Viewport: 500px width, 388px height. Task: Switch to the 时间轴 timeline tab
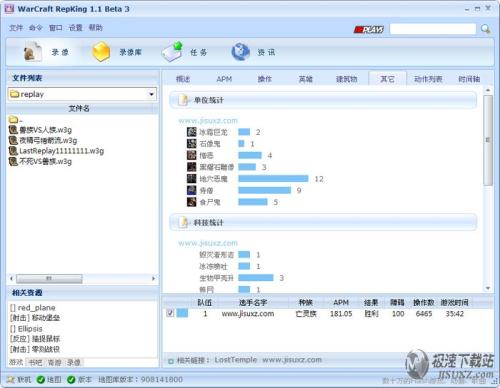pyautogui.click(x=469, y=79)
